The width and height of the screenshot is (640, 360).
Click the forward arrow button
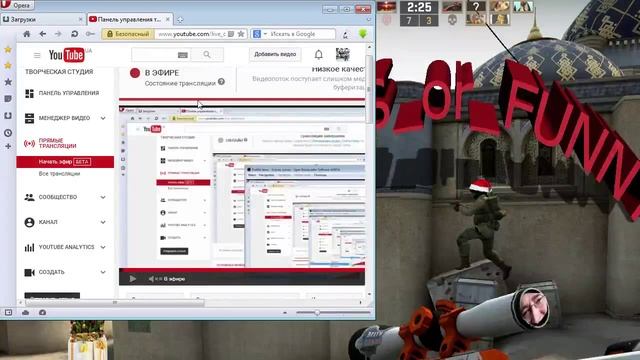pos(58,34)
